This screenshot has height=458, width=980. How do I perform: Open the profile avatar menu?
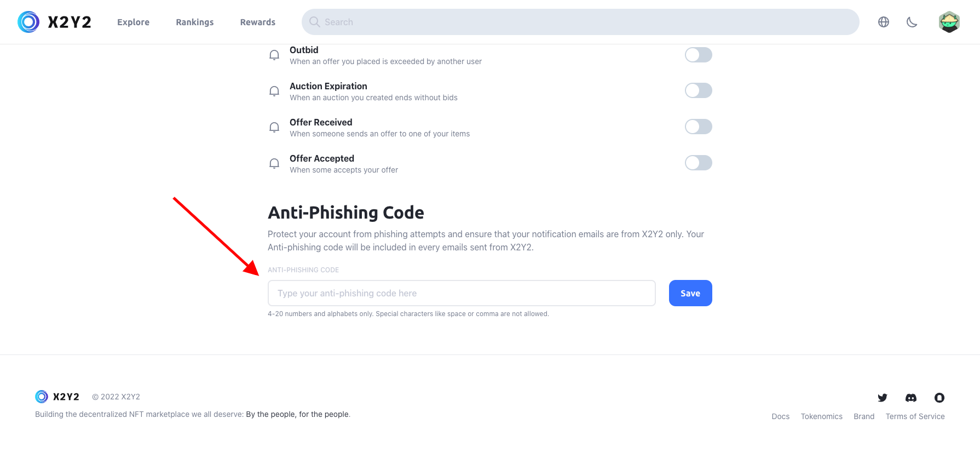(949, 22)
